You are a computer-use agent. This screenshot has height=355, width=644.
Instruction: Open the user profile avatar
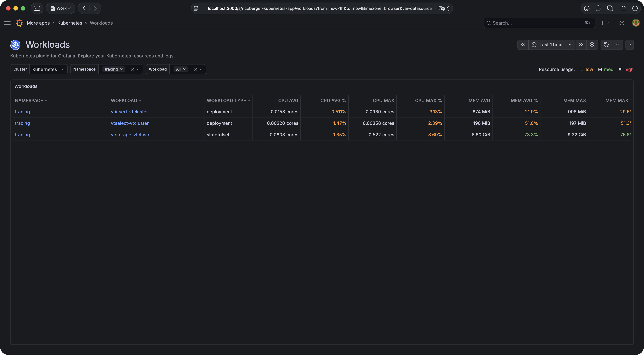(636, 23)
